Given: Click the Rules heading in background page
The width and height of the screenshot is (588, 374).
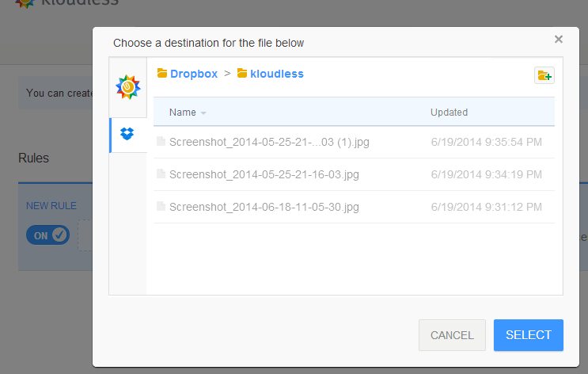Looking at the screenshot, I should pos(34,158).
